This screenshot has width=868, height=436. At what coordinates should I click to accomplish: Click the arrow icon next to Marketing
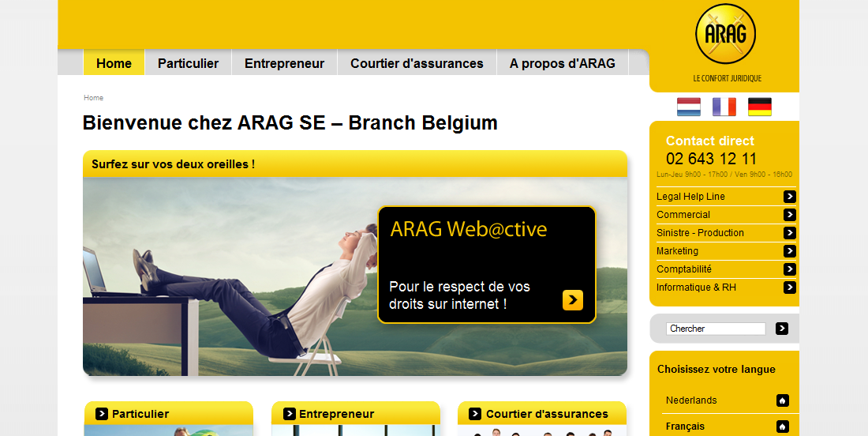coord(790,251)
